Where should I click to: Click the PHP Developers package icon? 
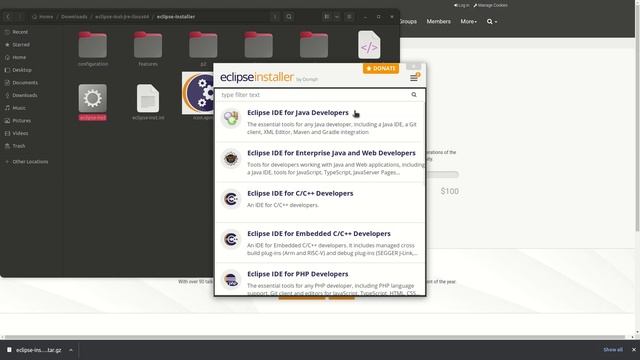[x=231, y=280]
